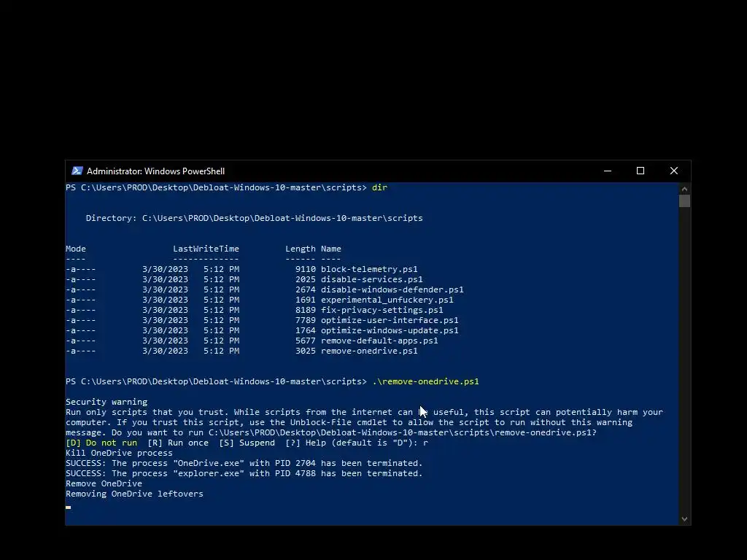The width and height of the screenshot is (747, 560).
Task: Click the 'dir' command text
Action: 379,187
